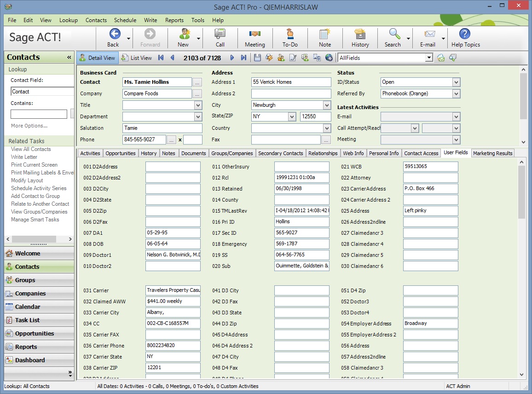
Task: Click the Note toolbar icon
Action: [325, 34]
